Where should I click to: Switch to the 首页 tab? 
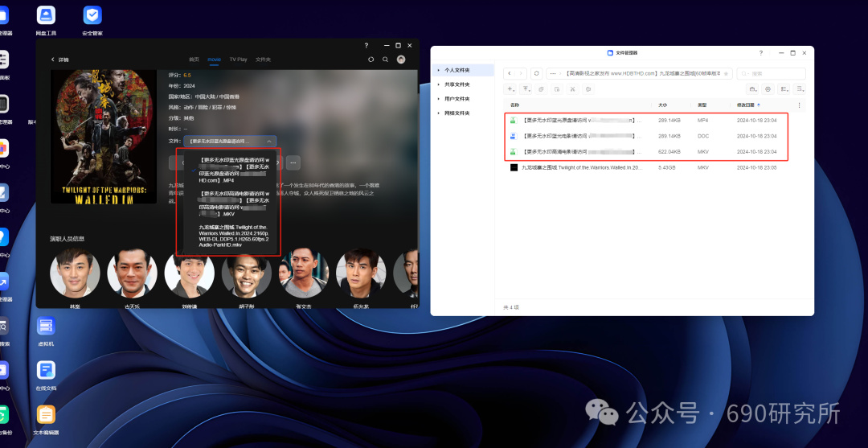194,60
